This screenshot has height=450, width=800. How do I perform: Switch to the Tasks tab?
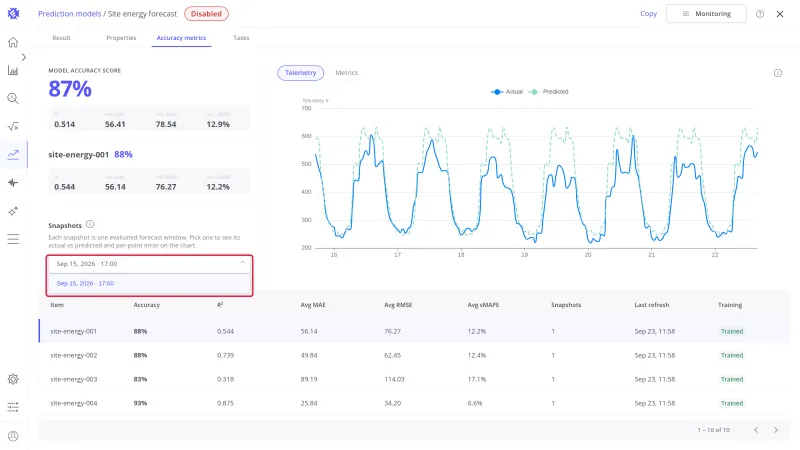point(241,38)
